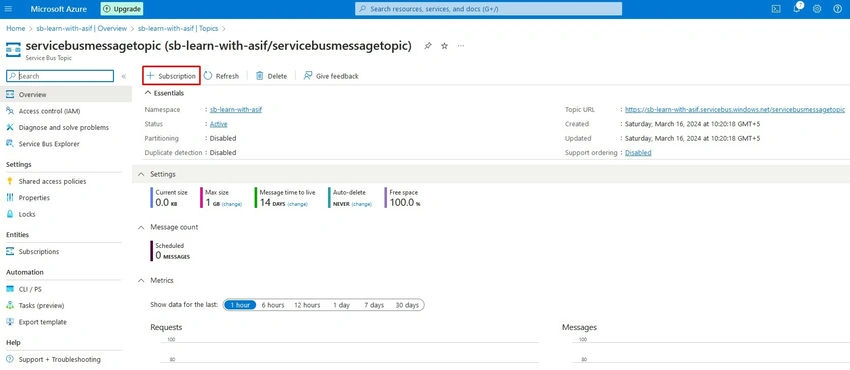Click the Messages chart title
The image size is (850, 370).
click(x=579, y=327)
